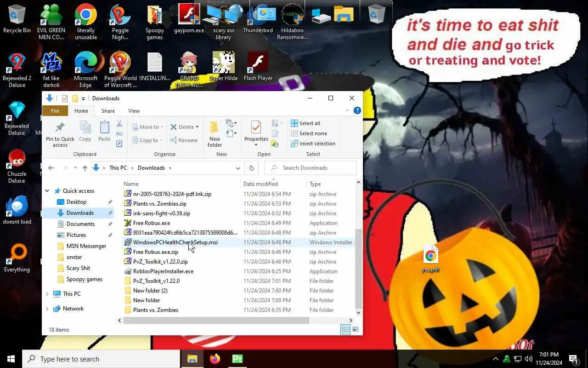588x368 pixels.
Task: Select the Home ribbon tab
Action: [x=81, y=111]
